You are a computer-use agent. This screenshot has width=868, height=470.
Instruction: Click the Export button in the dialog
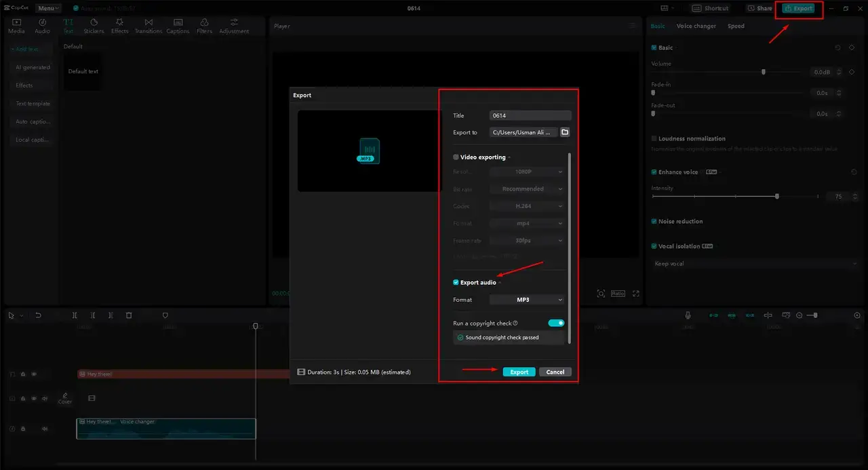click(519, 372)
